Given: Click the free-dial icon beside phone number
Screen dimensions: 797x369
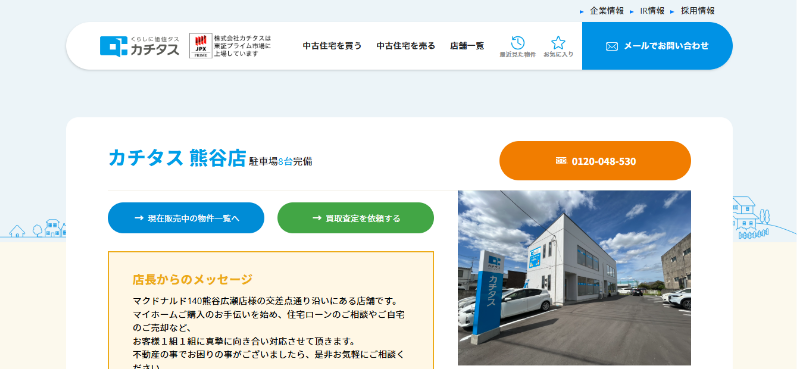Looking at the screenshot, I should click(561, 161).
